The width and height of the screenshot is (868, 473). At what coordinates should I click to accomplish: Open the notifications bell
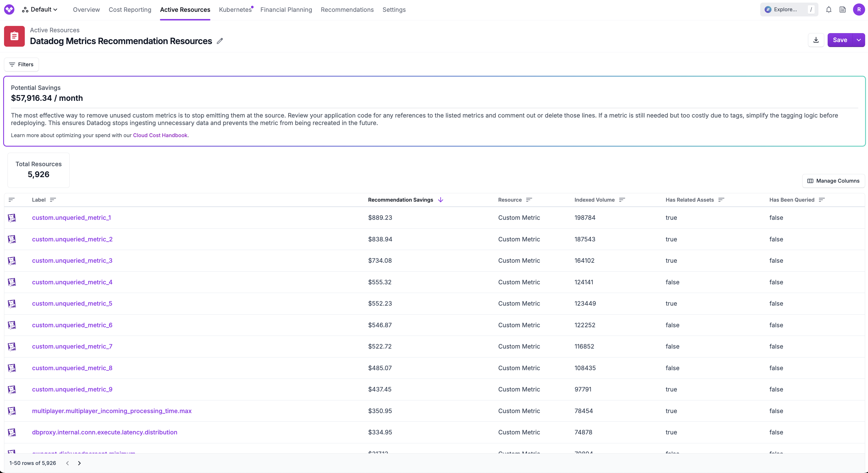pos(829,10)
